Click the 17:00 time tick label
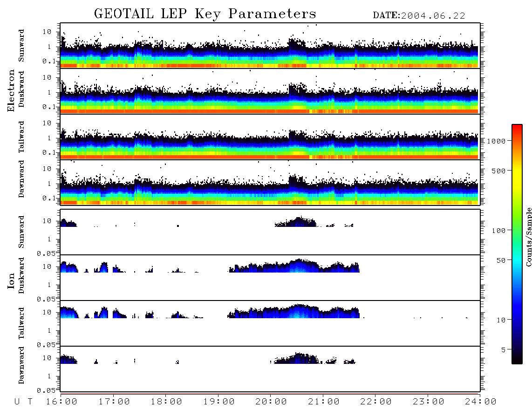Image resolution: width=532 pixels, height=410 pixels. coord(114,402)
